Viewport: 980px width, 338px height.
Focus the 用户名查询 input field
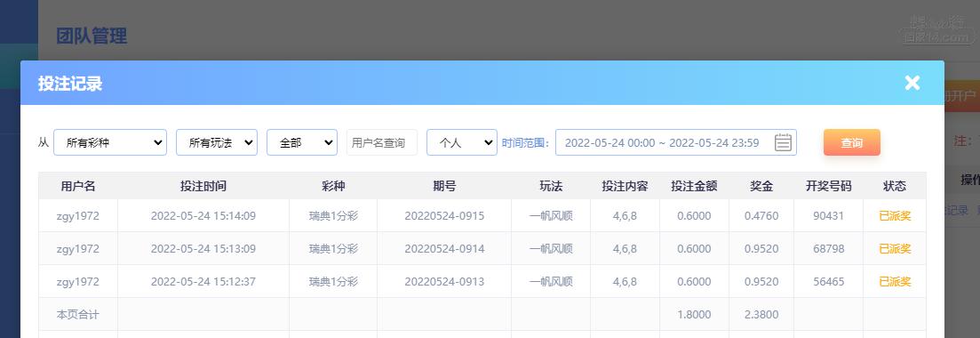click(x=382, y=142)
